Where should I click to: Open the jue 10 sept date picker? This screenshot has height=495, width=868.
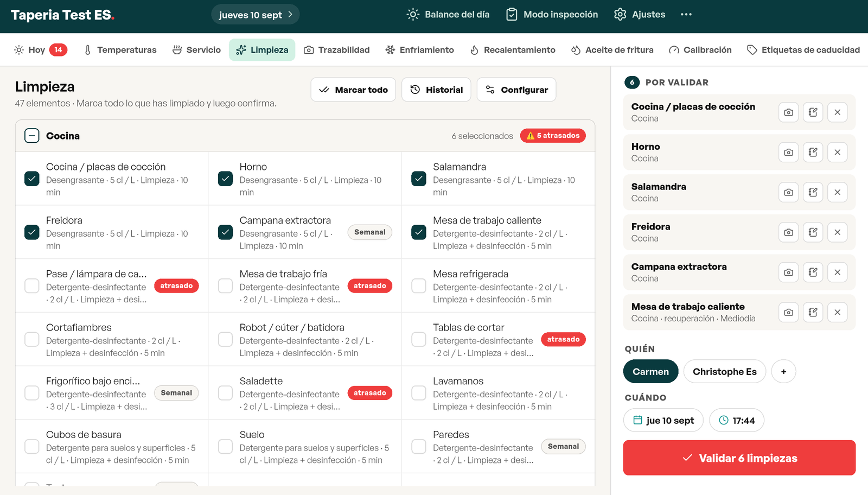[x=663, y=421]
